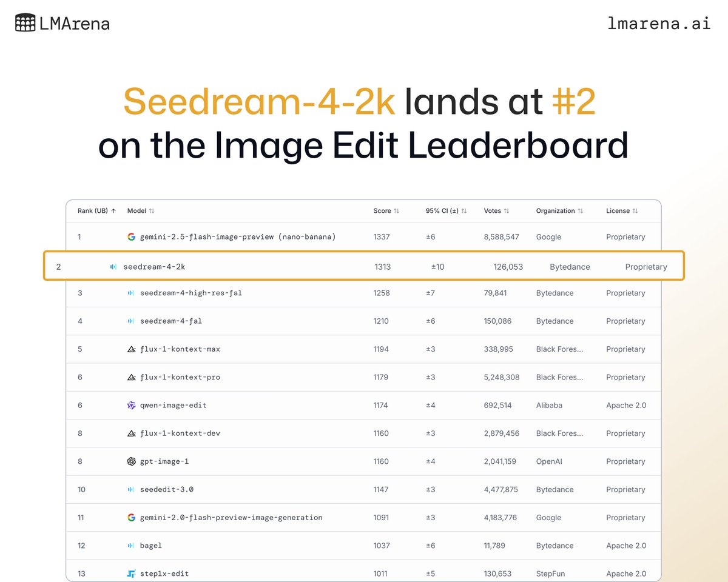Sort by the Rank (UB) column arrow
The image size is (728, 582).
point(113,211)
